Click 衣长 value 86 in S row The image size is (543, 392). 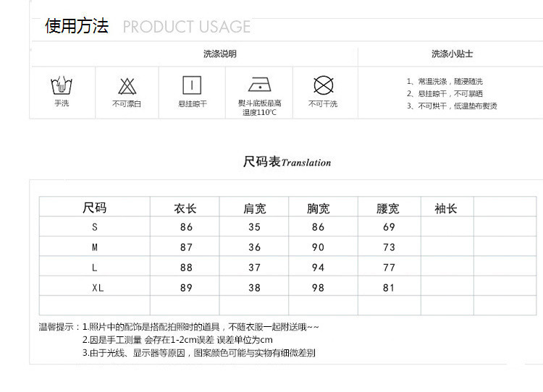pyautogui.click(x=186, y=227)
